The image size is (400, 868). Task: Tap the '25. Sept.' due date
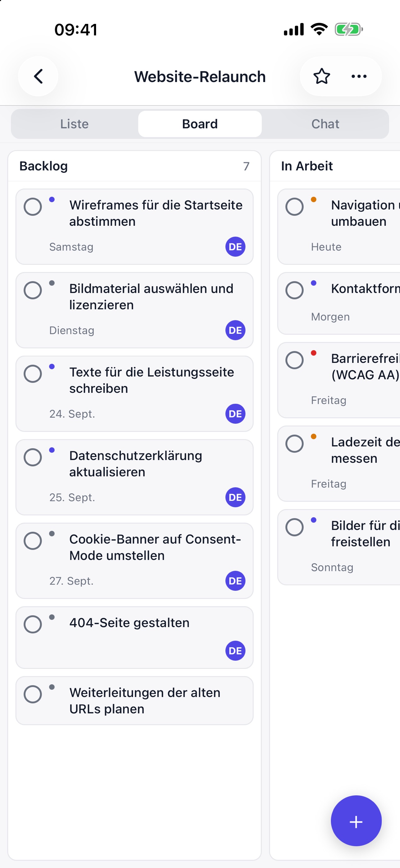pos(72,498)
